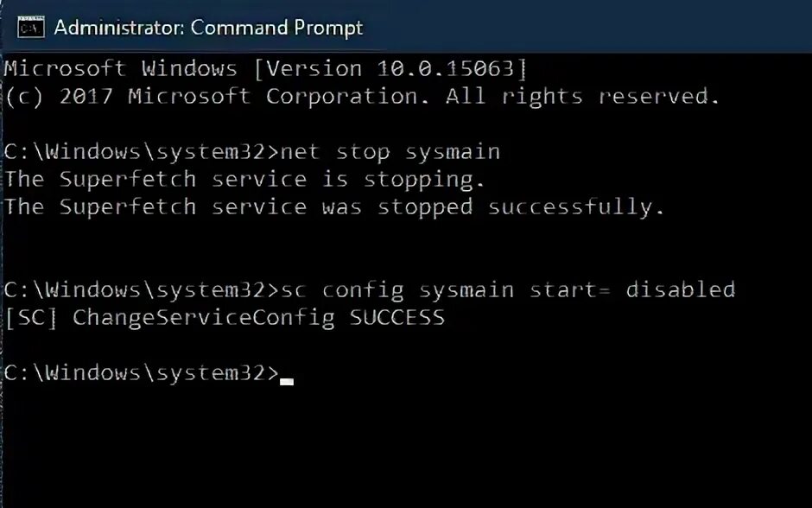
Task: Click the "ChangeServiceConfig" output word
Action: coord(203,317)
